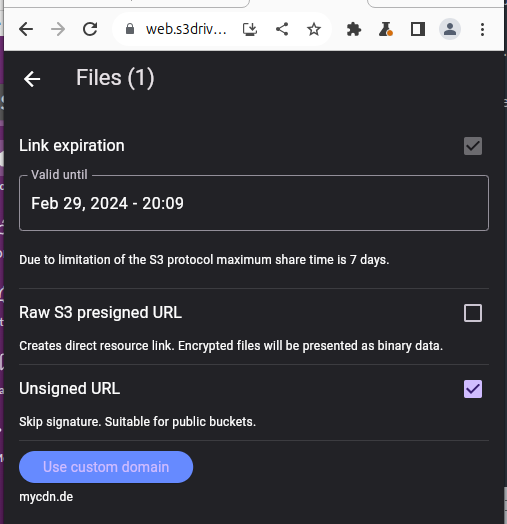
Task: Click the browser forward arrow
Action: point(58,29)
